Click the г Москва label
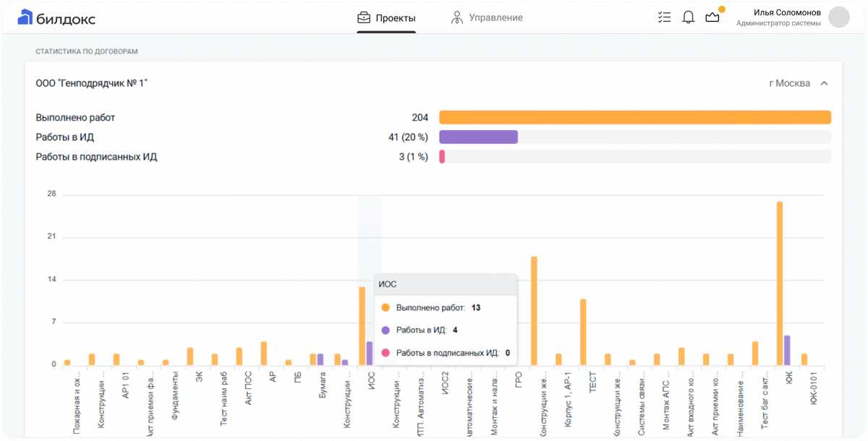Viewport: 868px width, 441px height. (789, 83)
